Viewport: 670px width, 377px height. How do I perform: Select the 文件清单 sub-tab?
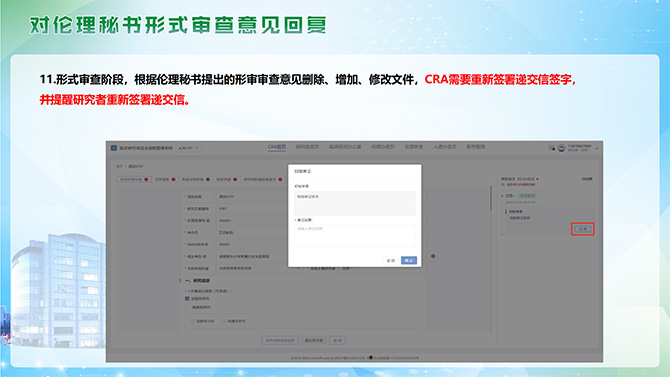coord(165,180)
